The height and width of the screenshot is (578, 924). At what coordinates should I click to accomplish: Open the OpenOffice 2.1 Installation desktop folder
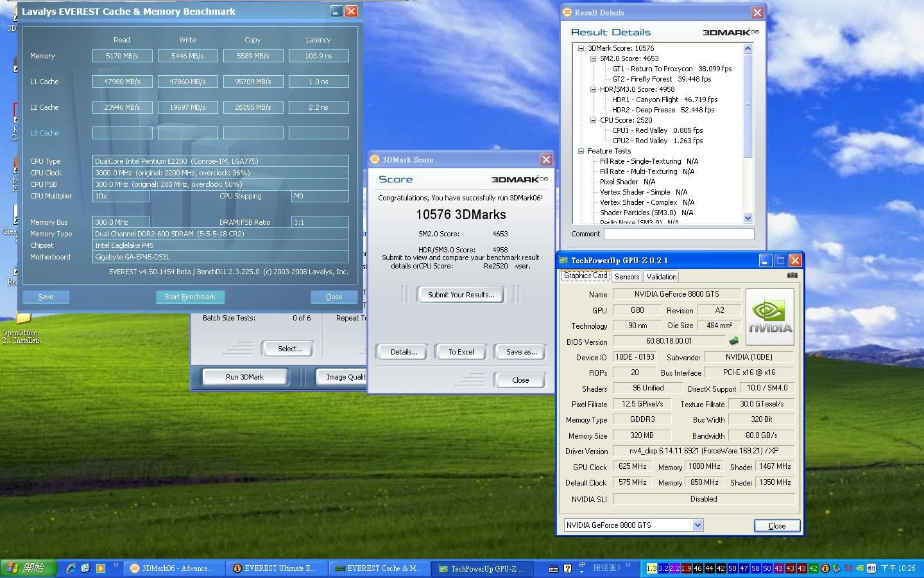pyautogui.click(x=23, y=328)
